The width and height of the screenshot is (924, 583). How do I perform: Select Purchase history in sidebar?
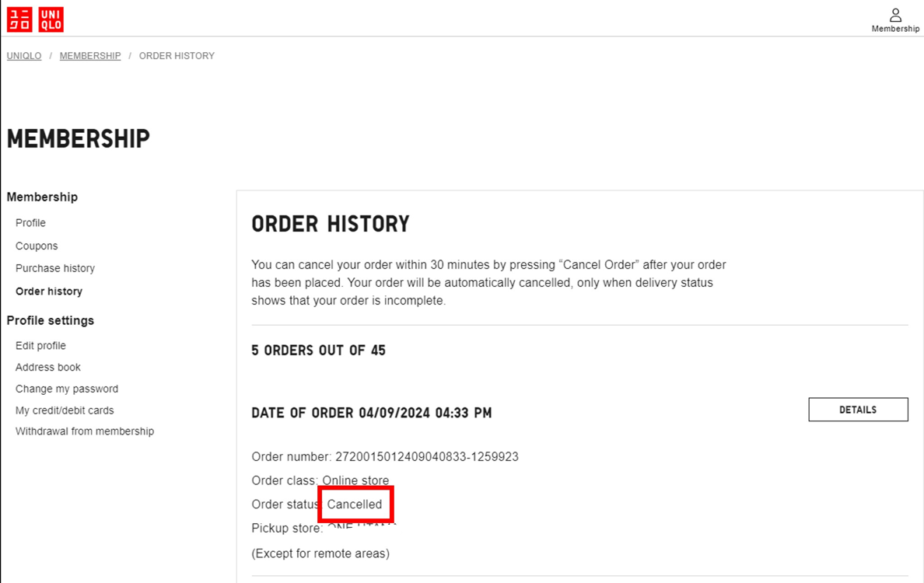point(55,268)
